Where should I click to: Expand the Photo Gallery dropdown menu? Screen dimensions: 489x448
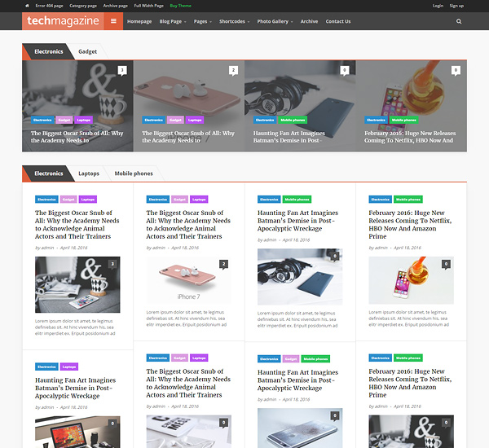[x=275, y=21]
